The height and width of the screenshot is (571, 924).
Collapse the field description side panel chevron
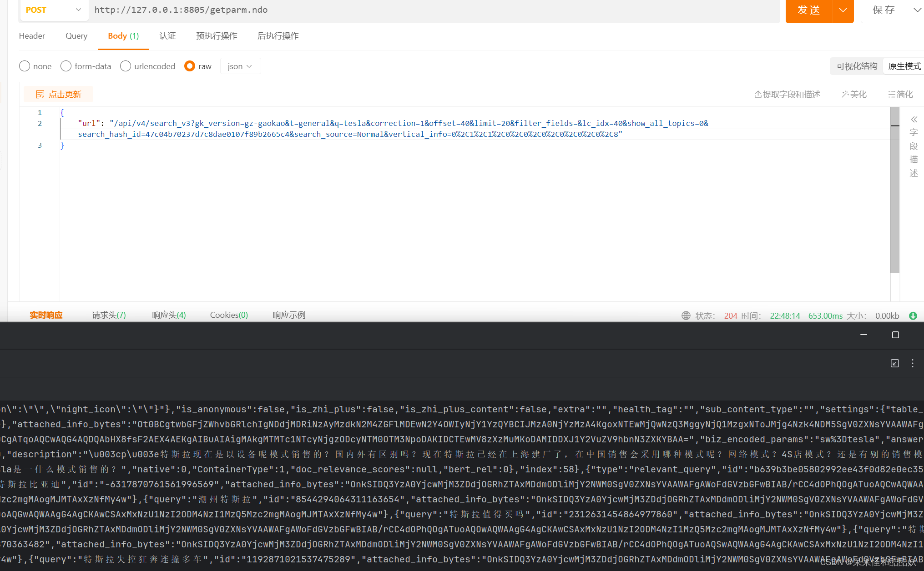[x=914, y=120]
